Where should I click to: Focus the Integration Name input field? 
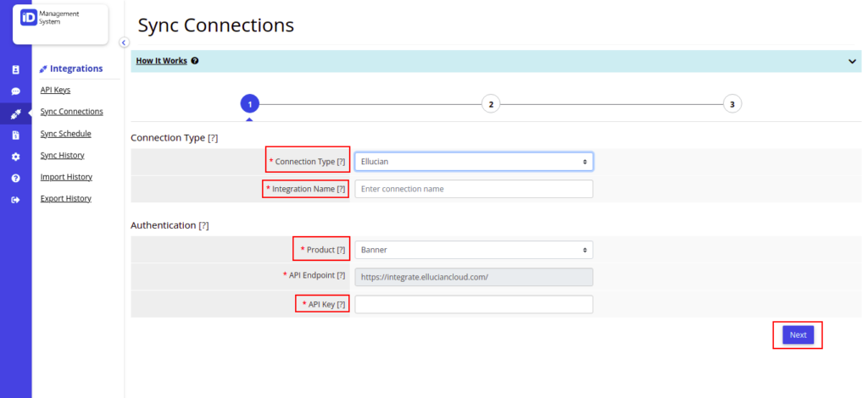(474, 189)
